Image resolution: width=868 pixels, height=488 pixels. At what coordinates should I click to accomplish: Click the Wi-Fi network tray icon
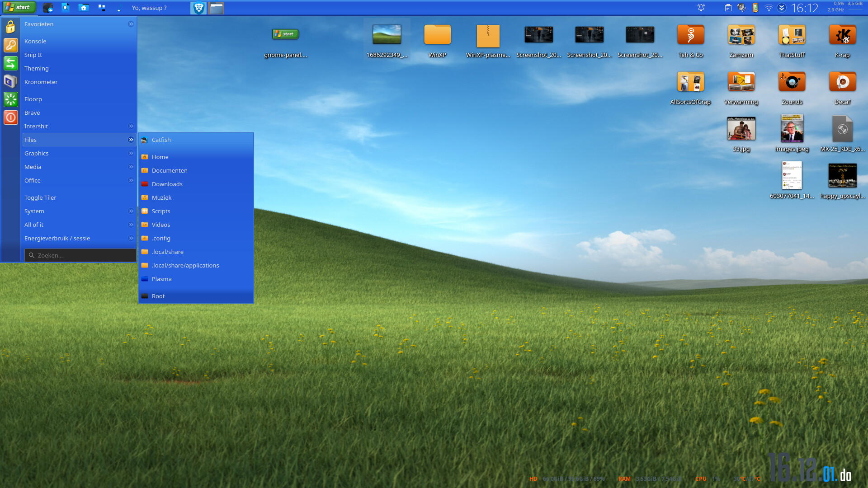point(769,8)
